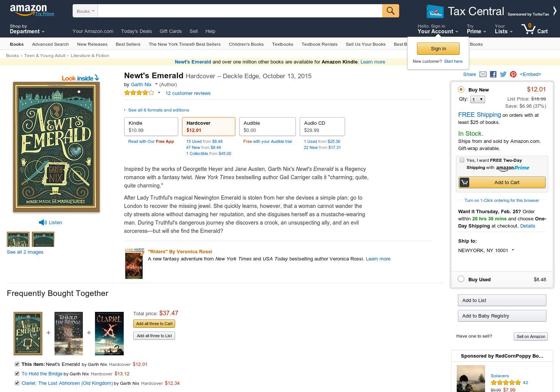The image size is (560, 392).
Task: Check the FREE Two-Day Shipping checkbox
Action: [x=462, y=160]
